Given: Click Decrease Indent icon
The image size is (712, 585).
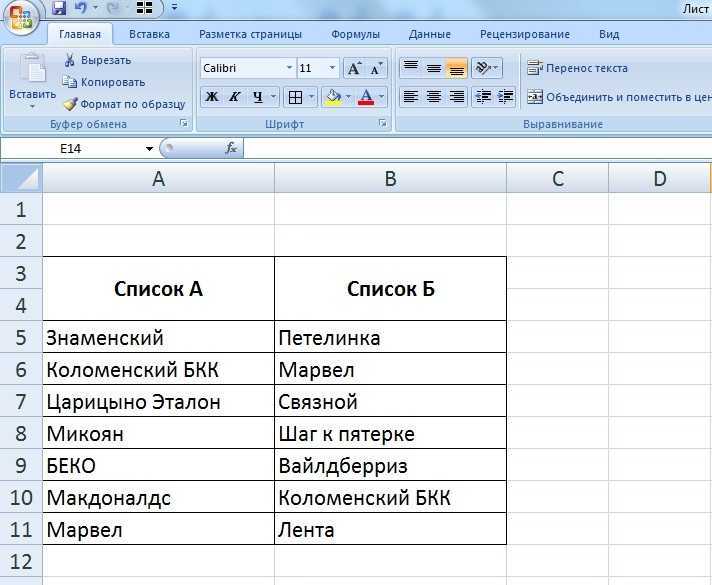Looking at the screenshot, I should [x=483, y=97].
